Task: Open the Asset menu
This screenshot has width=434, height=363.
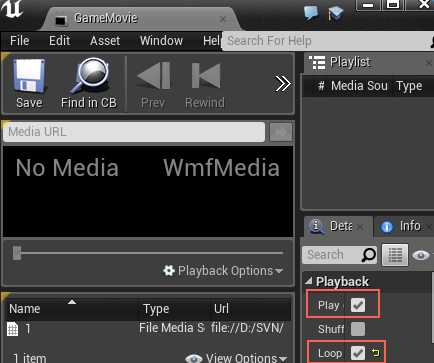Action: [x=105, y=41]
